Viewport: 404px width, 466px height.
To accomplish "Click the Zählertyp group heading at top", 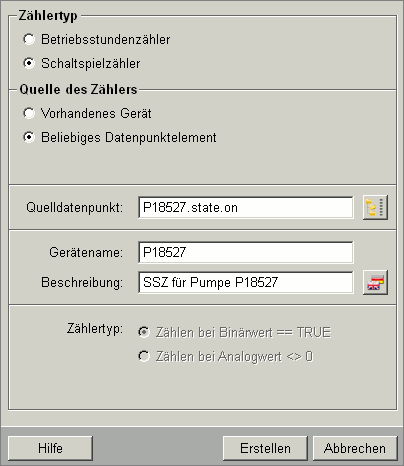I will (x=48, y=16).
